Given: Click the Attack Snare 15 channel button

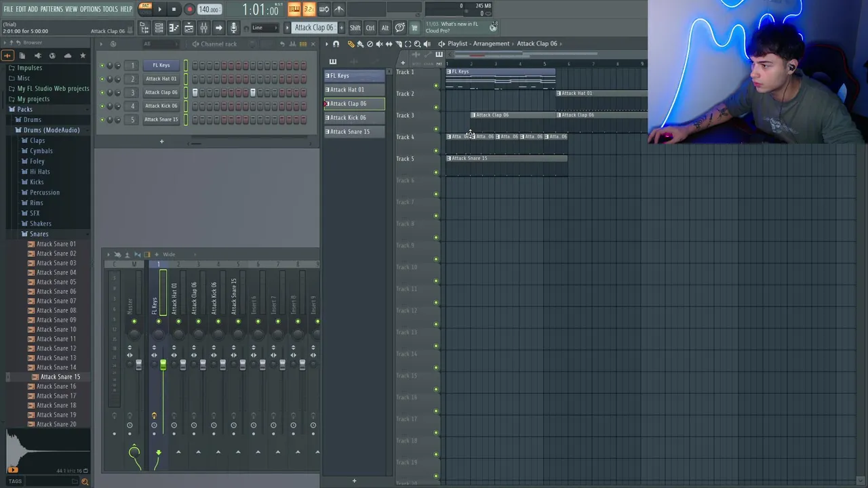Looking at the screenshot, I should 161,119.
